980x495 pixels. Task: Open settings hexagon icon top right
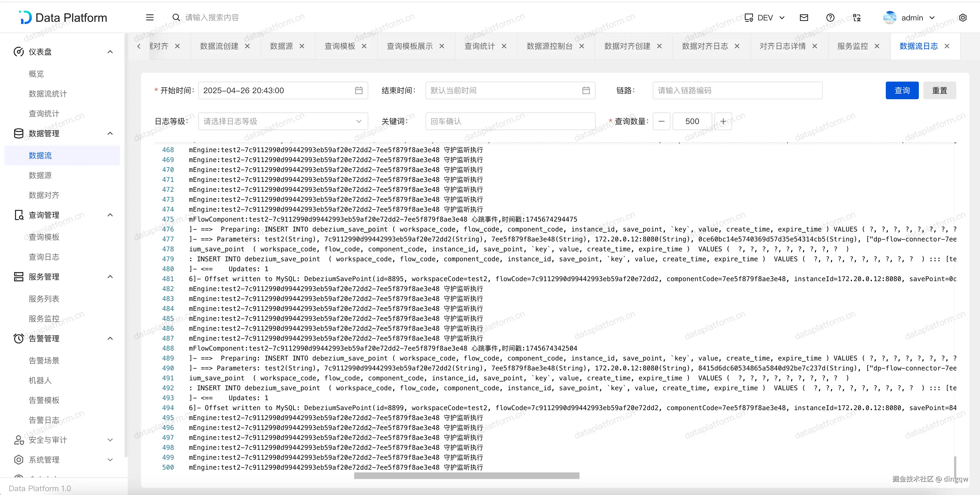coord(962,18)
